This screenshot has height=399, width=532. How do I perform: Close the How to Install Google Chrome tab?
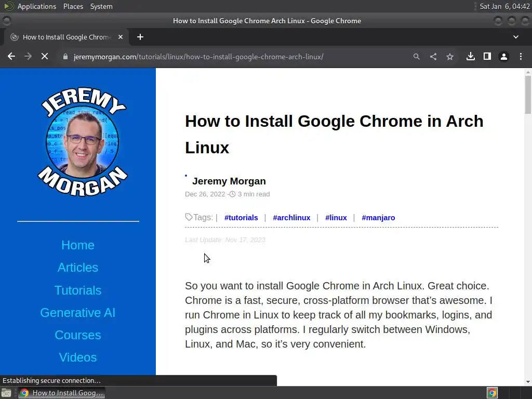(x=121, y=37)
